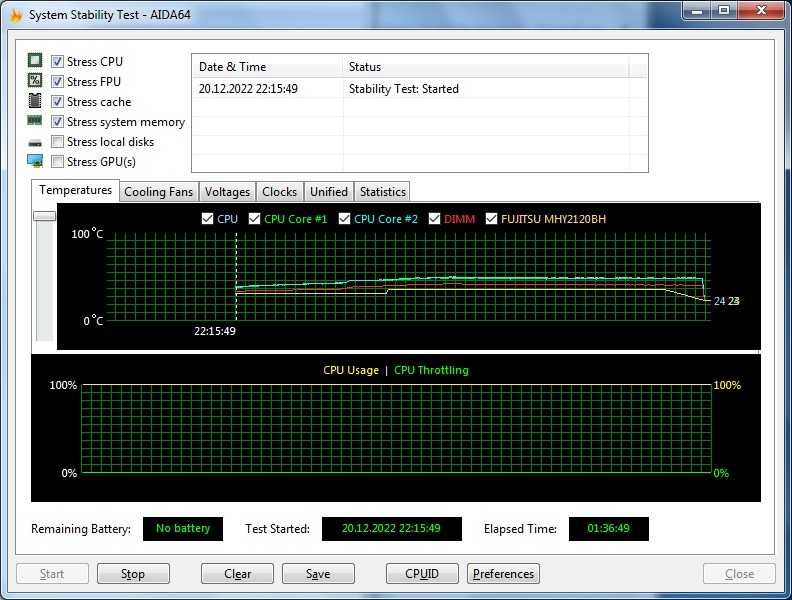This screenshot has height=600, width=792.
Task: Click the Clear button
Action: [x=237, y=574]
